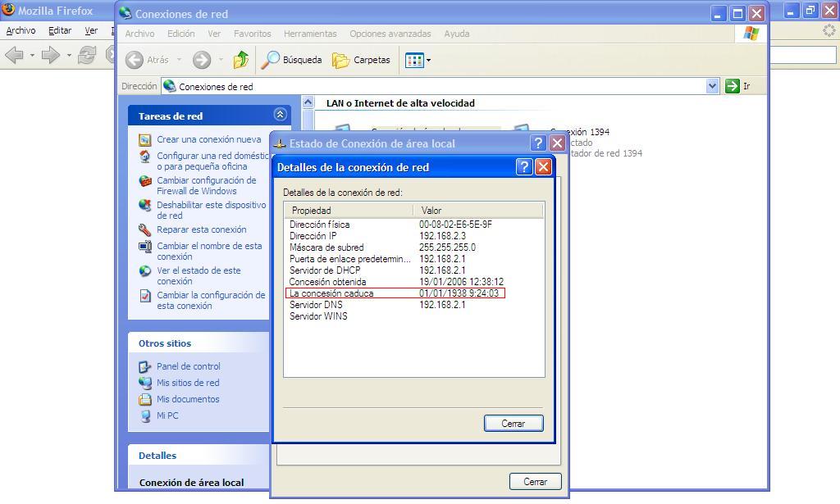Viewport: 840px width, 504px height.
Task: Open Herramientas menu
Action: pyautogui.click(x=310, y=34)
